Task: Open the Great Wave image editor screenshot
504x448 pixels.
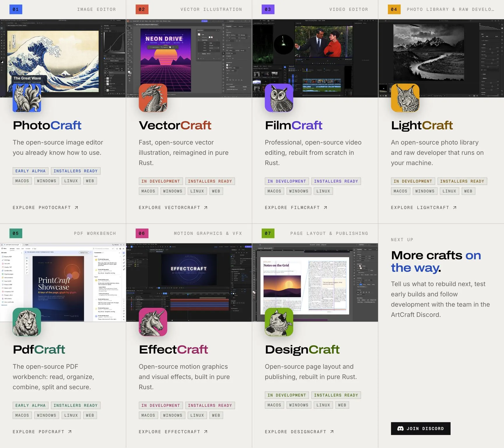Action: [63, 58]
